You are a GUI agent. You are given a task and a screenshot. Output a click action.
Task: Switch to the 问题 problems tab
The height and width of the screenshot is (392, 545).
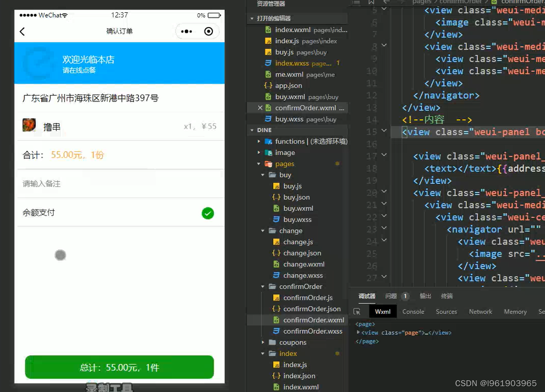tap(391, 296)
